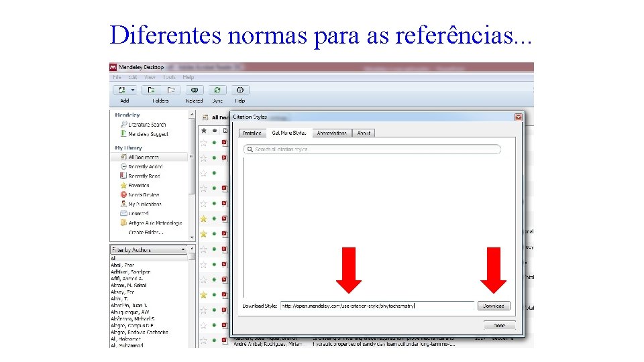Image resolution: width=644 pixels, height=362 pixels.
Task: Select author Alegre, Campus D. E in list
Action: click(x=132, y=325)
